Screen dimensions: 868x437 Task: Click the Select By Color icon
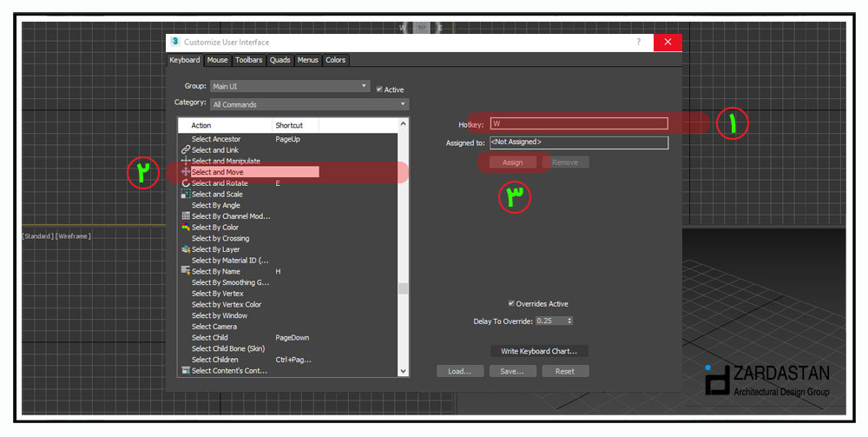pos(185,228)
